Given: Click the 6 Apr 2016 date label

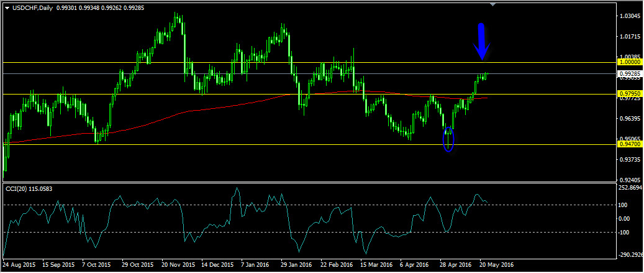Looking at the screenshot, I should [x=415, y=265].
